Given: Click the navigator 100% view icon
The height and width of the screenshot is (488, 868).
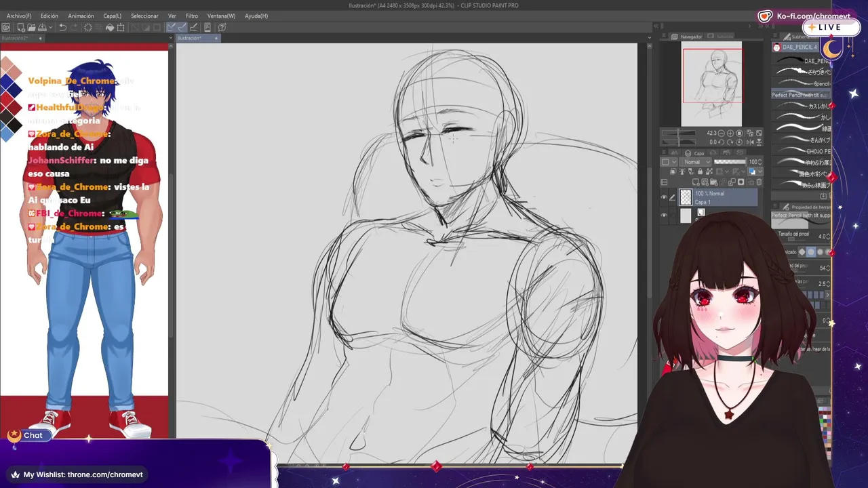Looking at the screenshot, I should coord(739,133).
